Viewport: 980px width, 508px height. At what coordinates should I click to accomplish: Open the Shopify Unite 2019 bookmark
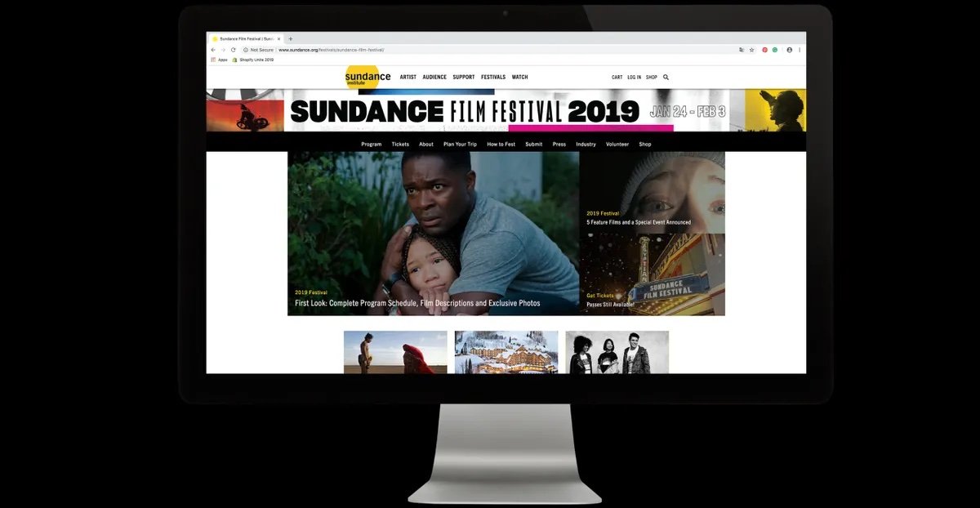point(253,60)
